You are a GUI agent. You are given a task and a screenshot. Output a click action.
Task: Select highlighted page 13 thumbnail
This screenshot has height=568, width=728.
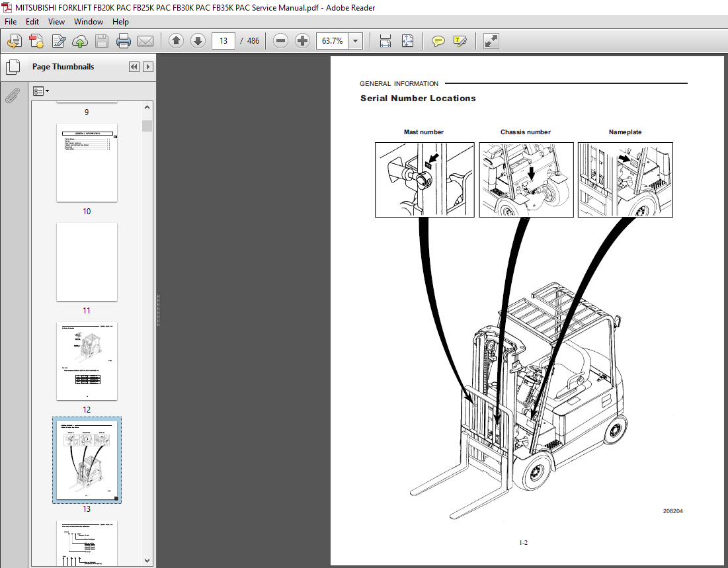87,460
